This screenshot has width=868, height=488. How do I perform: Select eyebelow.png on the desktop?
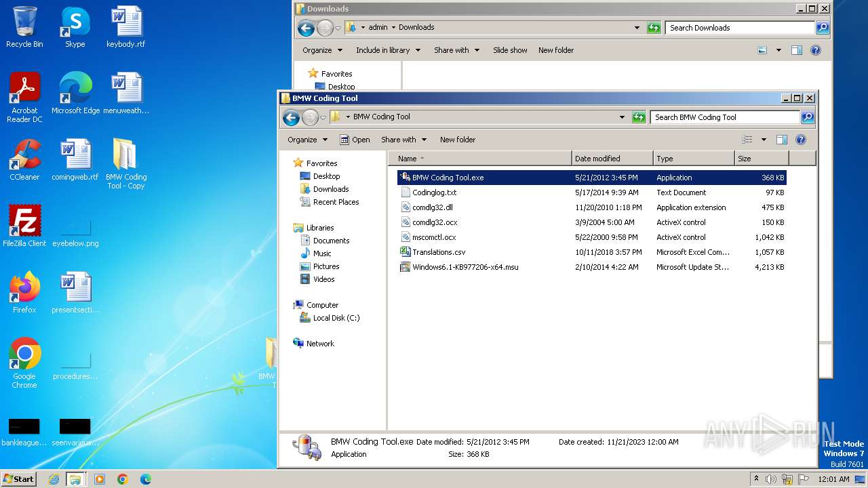click(75, 234)
